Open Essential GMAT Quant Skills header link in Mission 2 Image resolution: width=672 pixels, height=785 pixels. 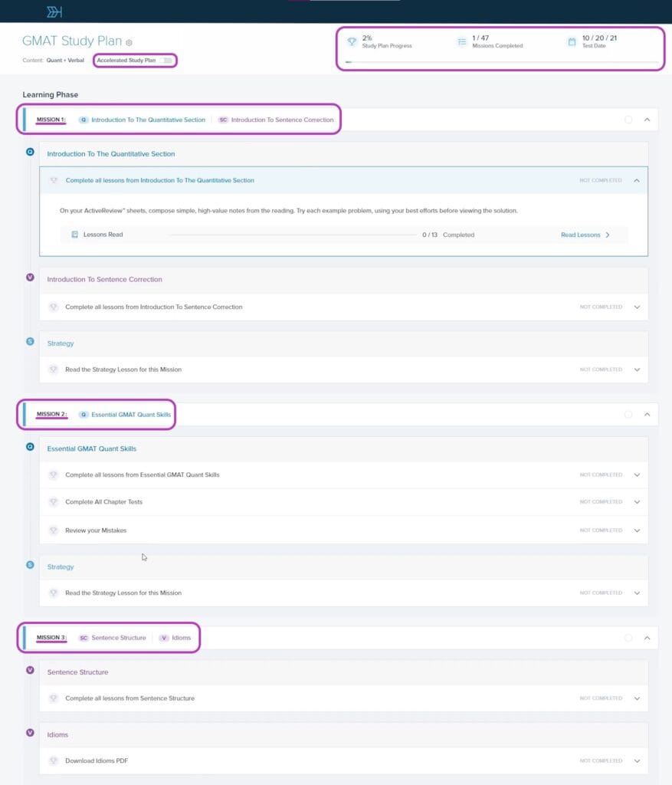131,414
